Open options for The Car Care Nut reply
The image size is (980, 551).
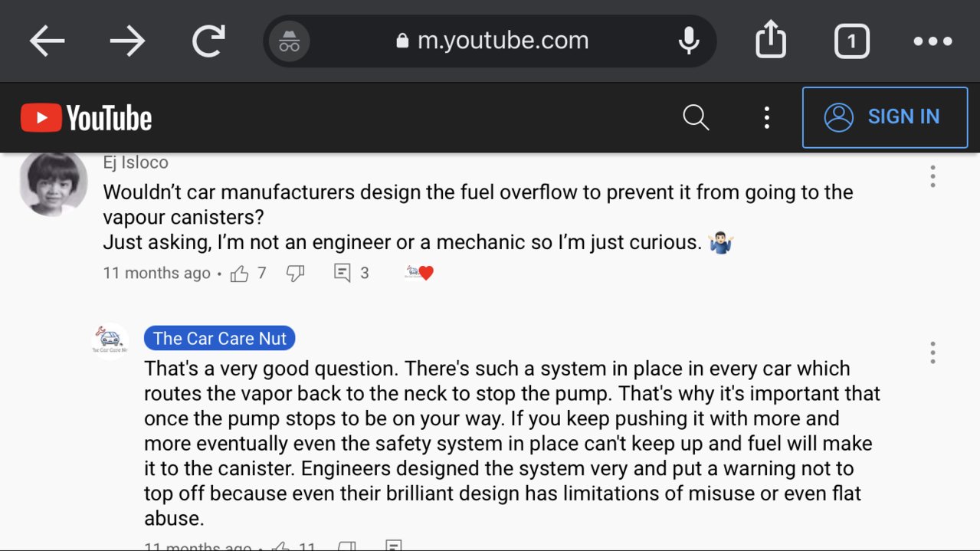click(x=932, y=353)
